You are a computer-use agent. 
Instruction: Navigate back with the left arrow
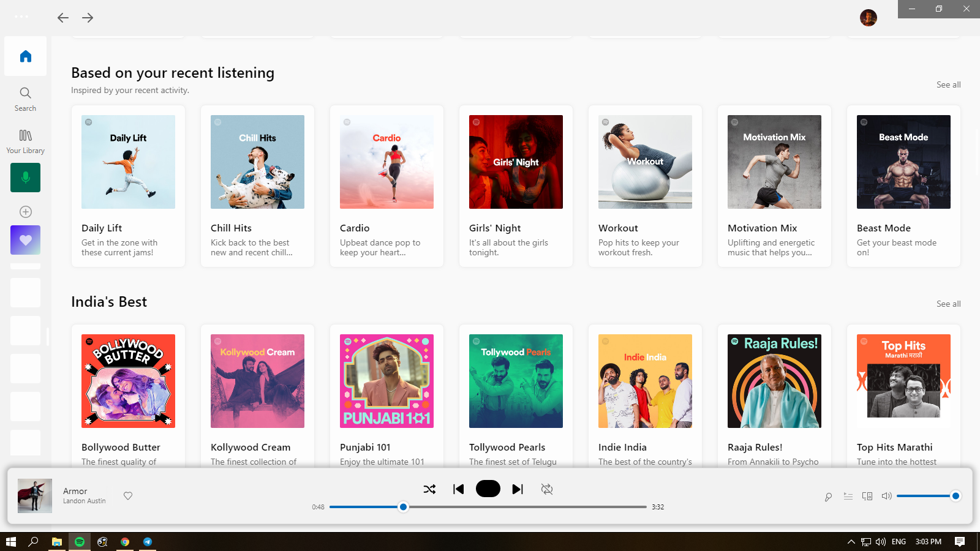(62, 18)
